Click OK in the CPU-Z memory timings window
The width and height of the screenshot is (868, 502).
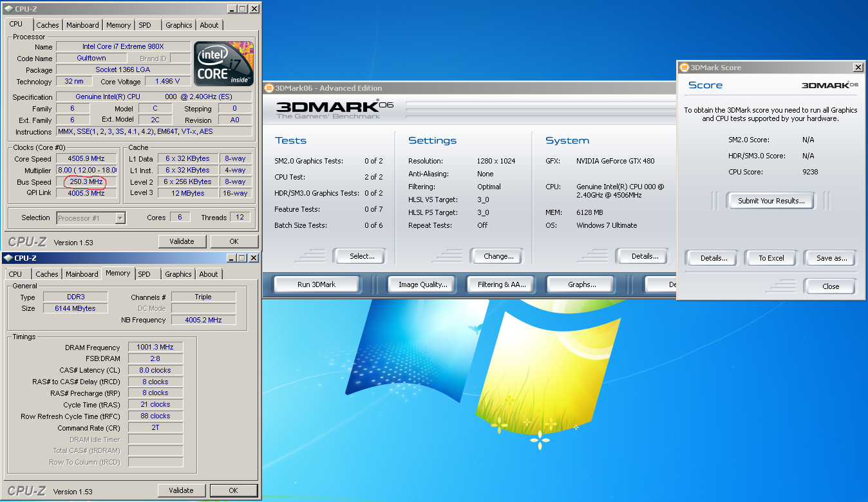point(233,490)
